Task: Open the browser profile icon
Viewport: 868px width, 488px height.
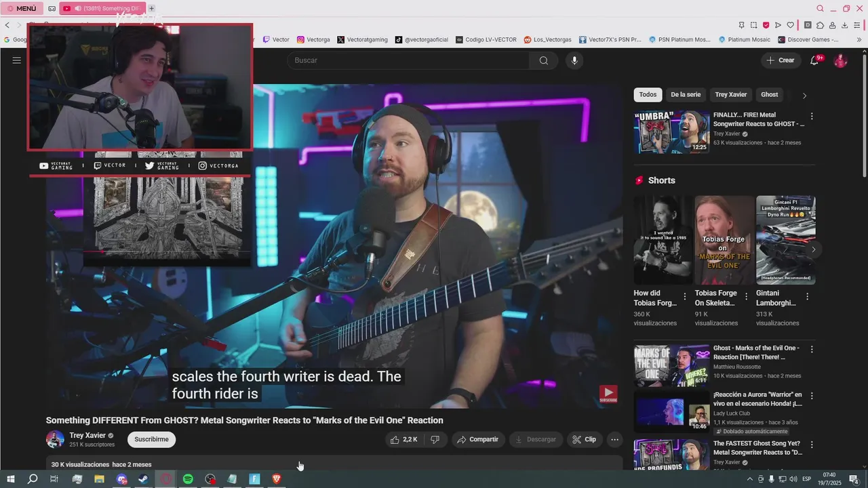Action: [832, 25]
